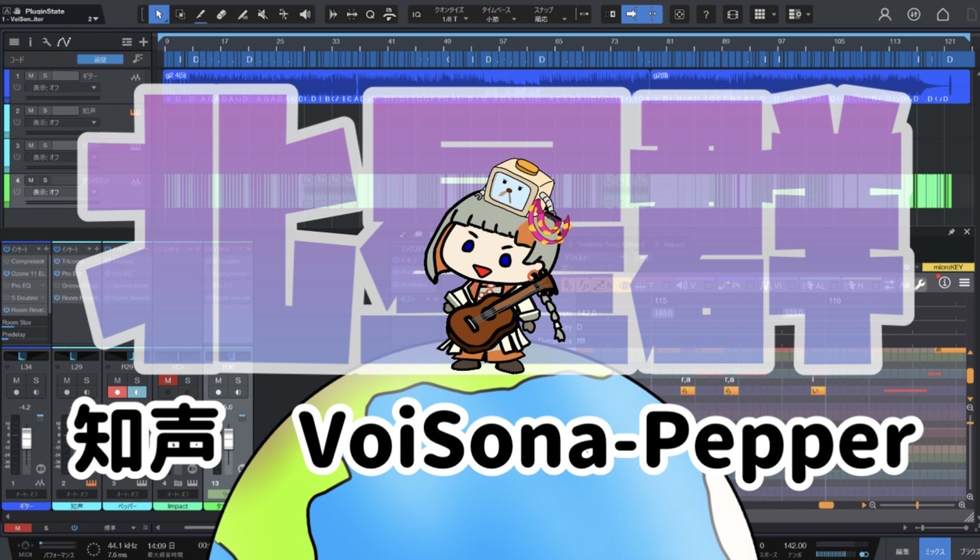Switch to the 編集 tab

pyautogui.click(x=902, y=551)
